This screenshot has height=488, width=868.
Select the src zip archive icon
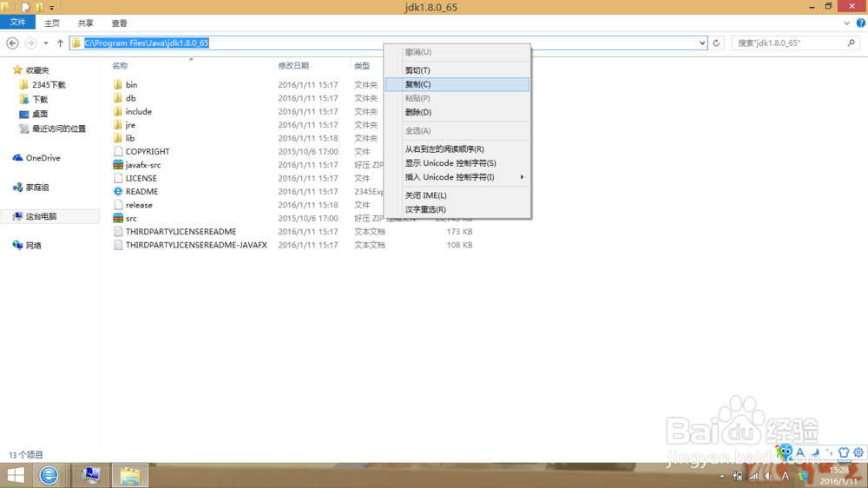pyautogui.click(x=118, y=218)
